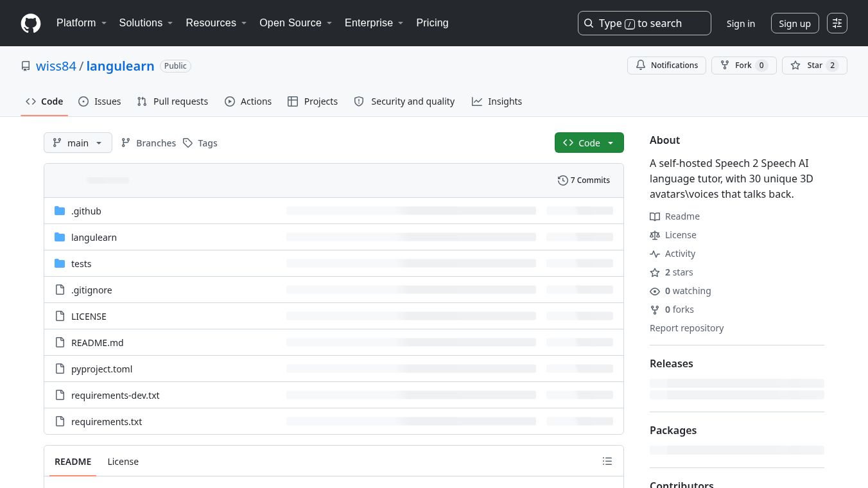Click the branch icon beside Branches
This screenshot has width=868, height=488.
[x=126, y=143]
